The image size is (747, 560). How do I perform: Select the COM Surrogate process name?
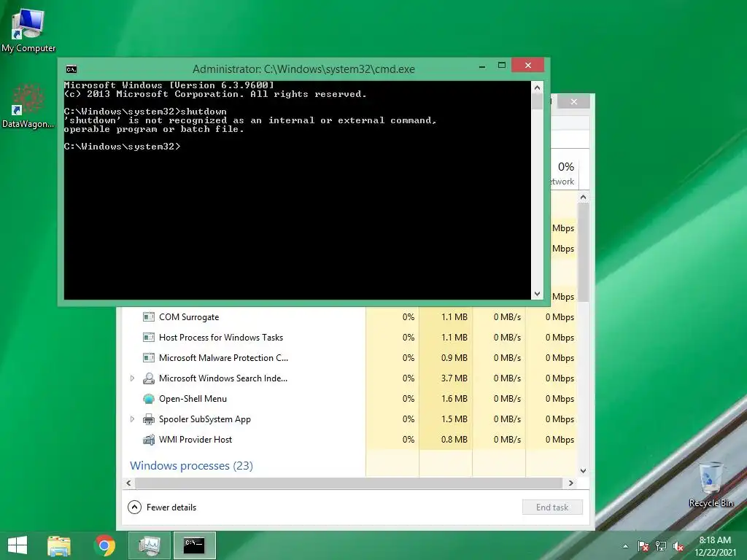tap(189, 317)
